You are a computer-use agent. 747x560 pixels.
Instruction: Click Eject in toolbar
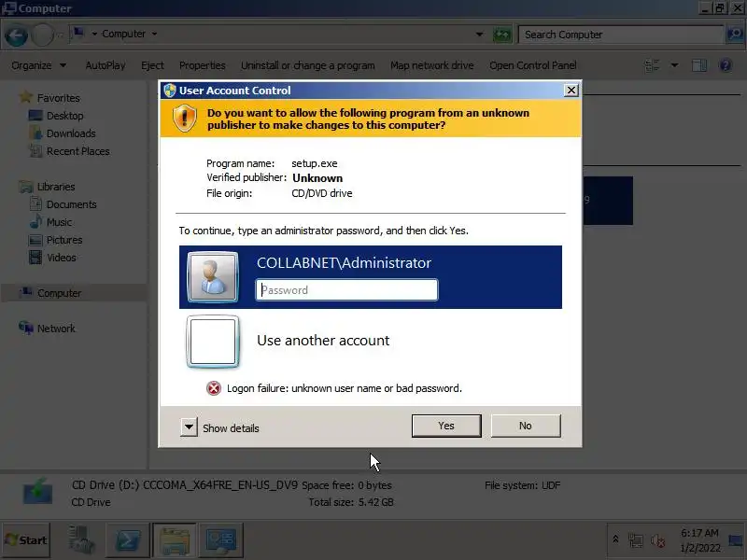(152, 65)
